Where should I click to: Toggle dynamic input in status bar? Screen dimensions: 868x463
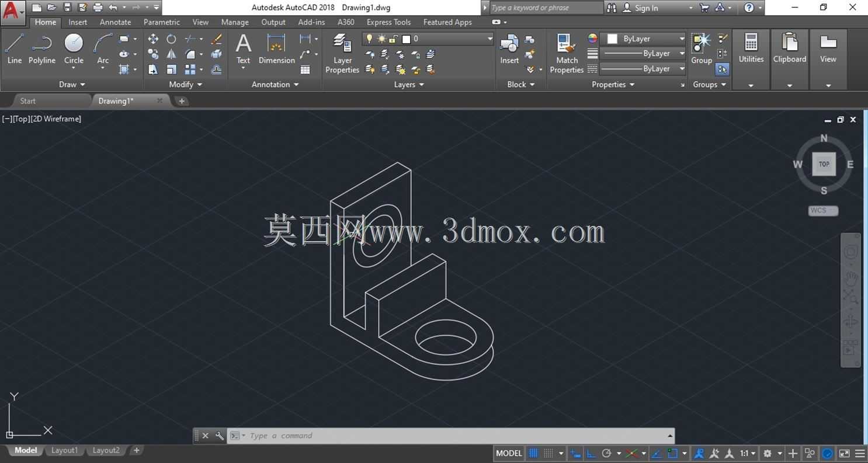pyautogui.click(x=576, y=453)
